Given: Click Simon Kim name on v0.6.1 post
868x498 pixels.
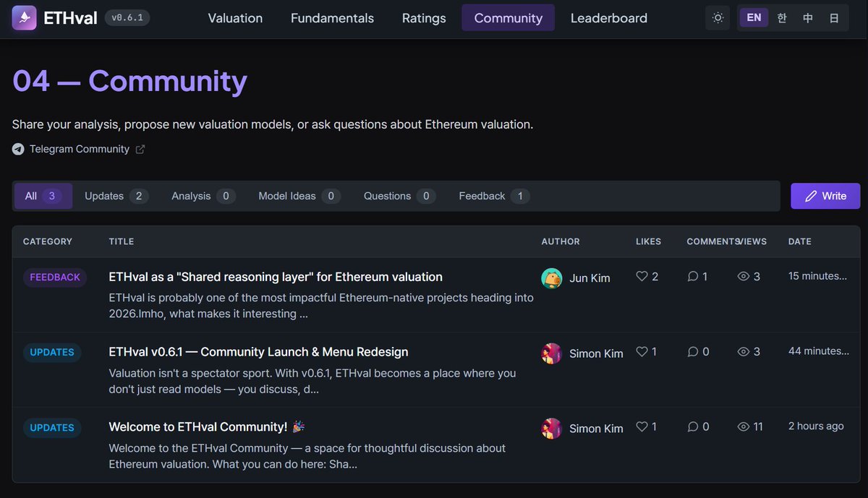Looking at the screenshot, I should 596,353.
